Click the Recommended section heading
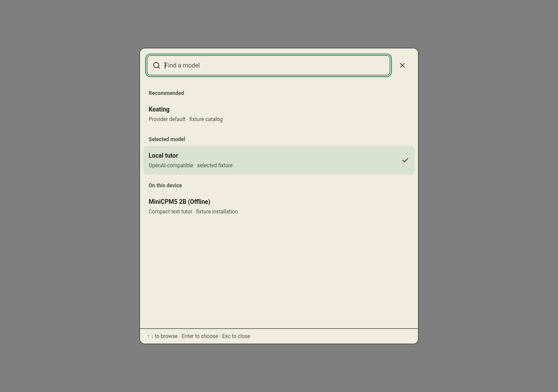This screenshot has width=558, height=392. [x=166, y=93]
